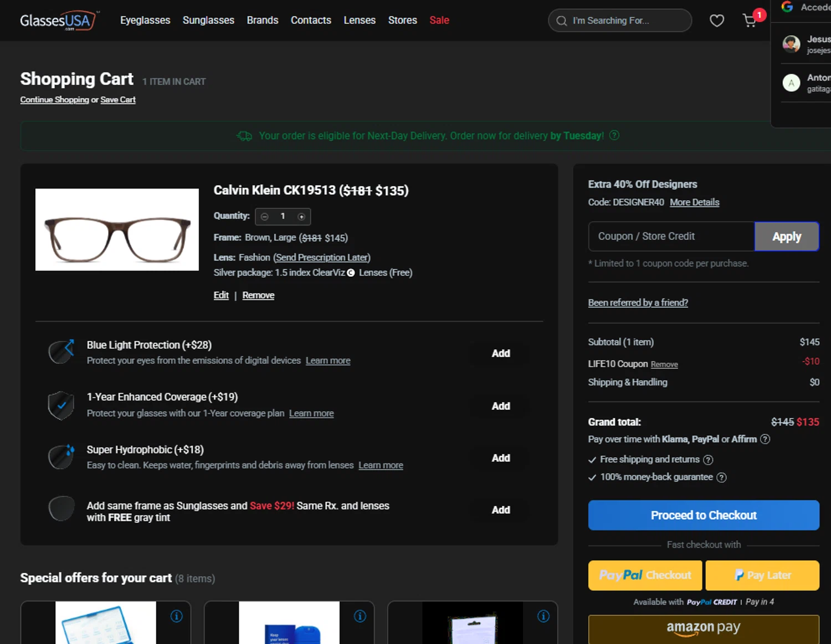
Task: Click the Continue Shopping link
Action: pyautogui.click(x=54, y=100)
